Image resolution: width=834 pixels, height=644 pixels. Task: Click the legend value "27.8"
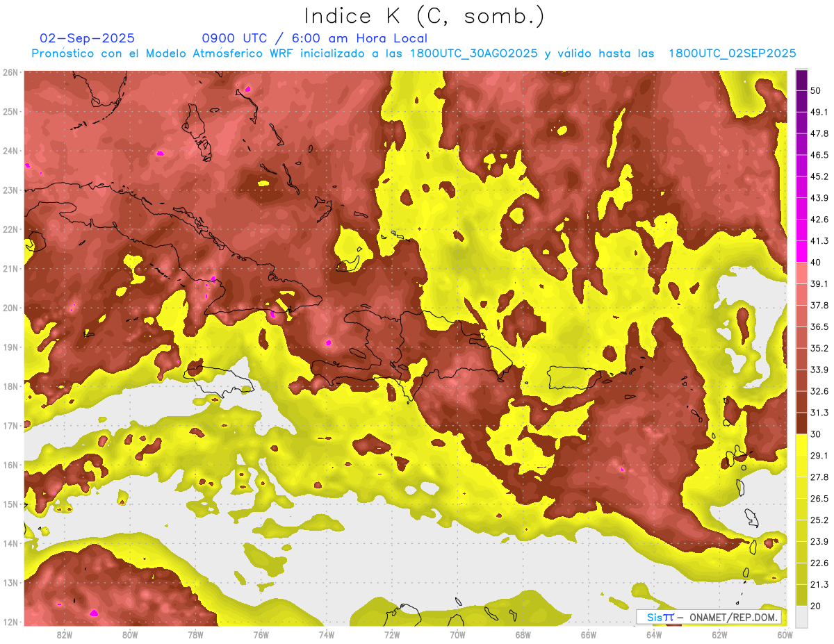[x=819, y=477]
